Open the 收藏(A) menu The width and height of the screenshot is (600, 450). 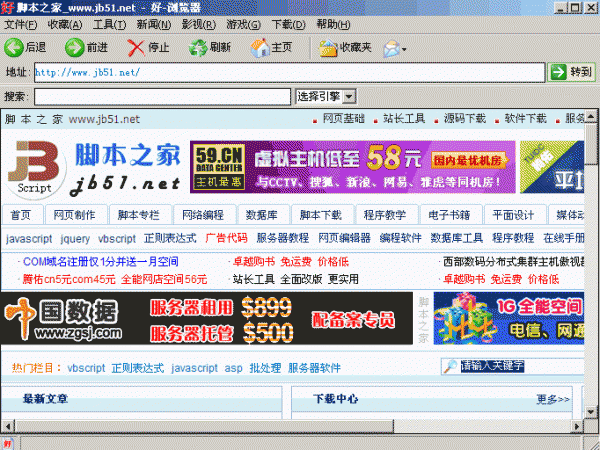coord(65,25)
